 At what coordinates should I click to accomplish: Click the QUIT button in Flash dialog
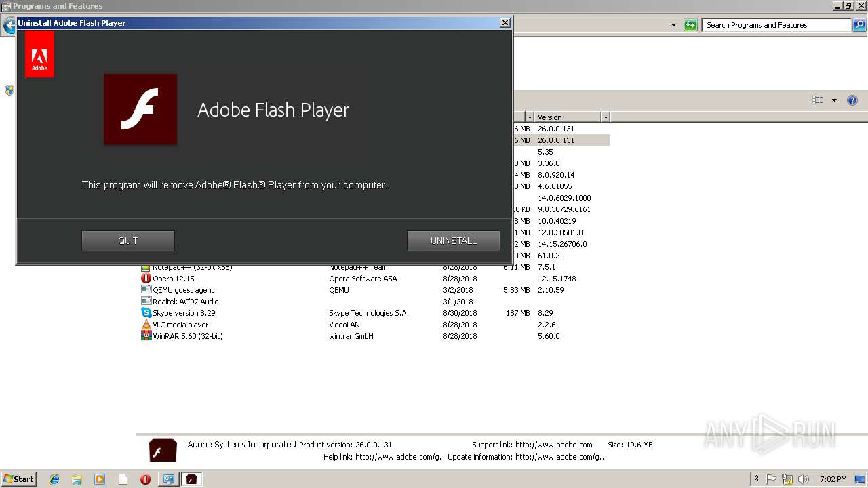[x=128, y=241]
